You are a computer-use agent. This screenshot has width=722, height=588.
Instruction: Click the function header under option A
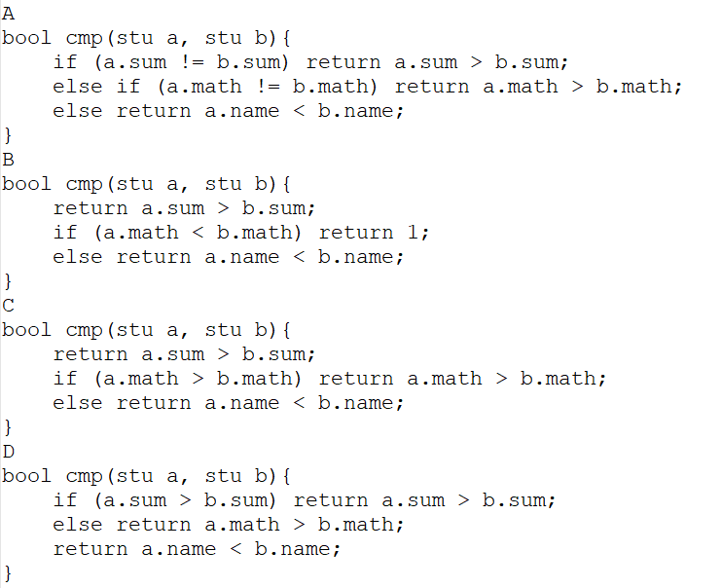coord(146,38)
